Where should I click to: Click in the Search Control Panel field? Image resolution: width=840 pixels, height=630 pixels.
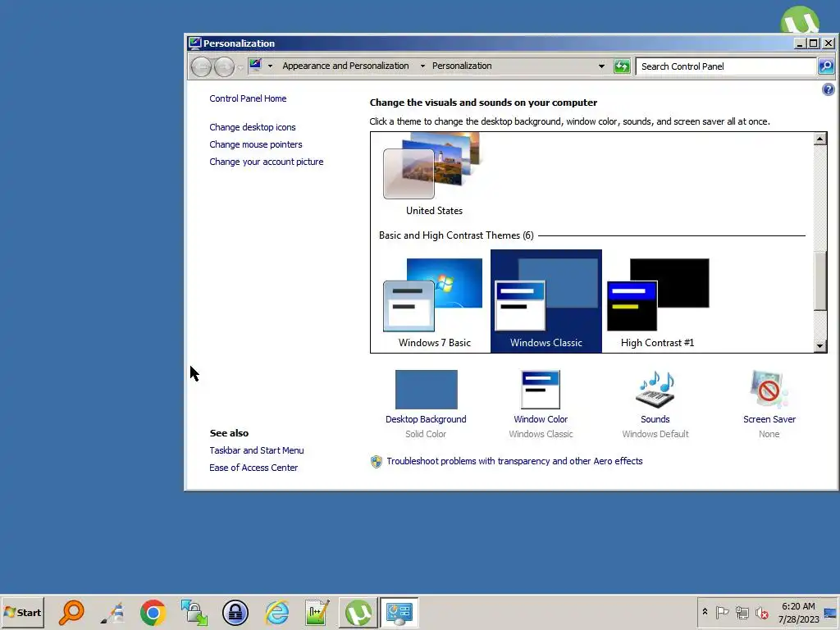click(727, 66)
